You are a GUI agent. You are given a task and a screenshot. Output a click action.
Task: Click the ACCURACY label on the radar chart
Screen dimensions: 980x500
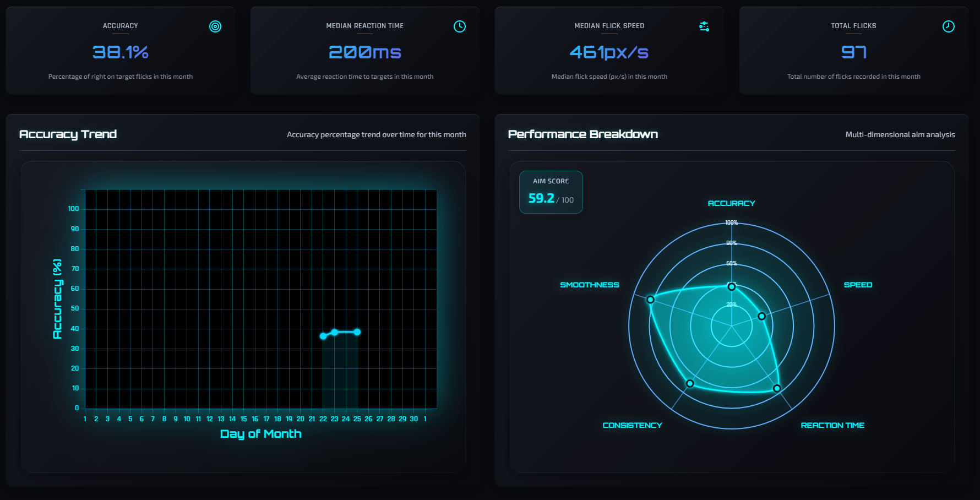(731, 203)
